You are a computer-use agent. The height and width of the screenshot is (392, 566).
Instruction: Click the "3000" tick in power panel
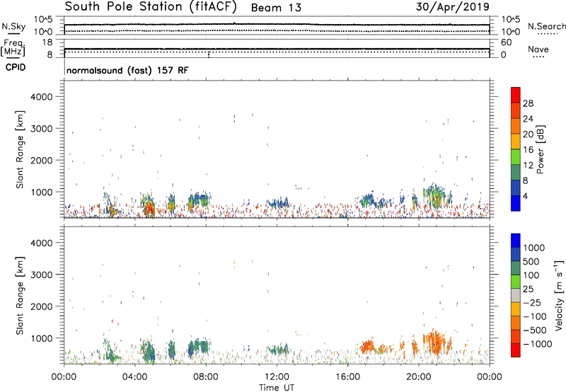(x=41, y=129)
